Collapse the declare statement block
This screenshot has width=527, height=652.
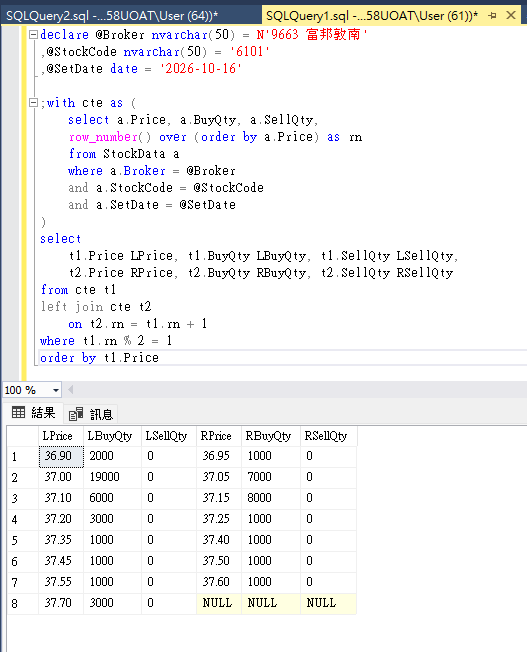click(33, 35)
